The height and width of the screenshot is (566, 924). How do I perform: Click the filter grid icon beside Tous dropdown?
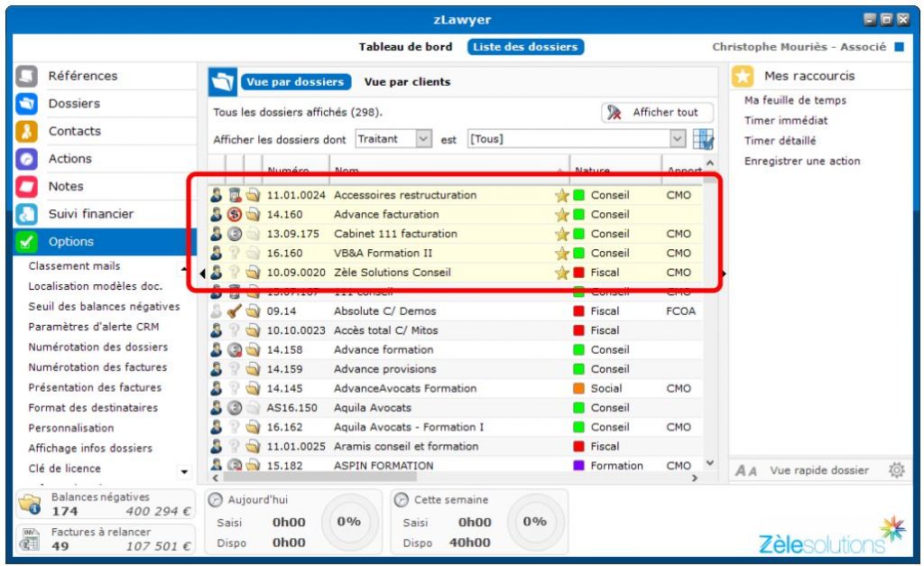pyautogui.click(x=703, y=139)
